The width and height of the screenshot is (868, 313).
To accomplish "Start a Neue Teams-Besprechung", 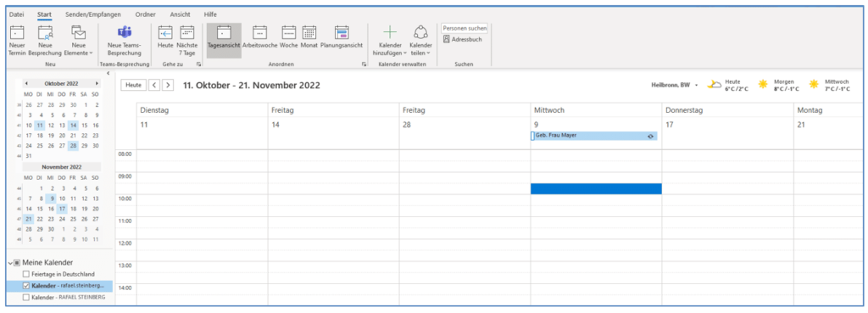I will pyautogui.click(x=125, y=41).
